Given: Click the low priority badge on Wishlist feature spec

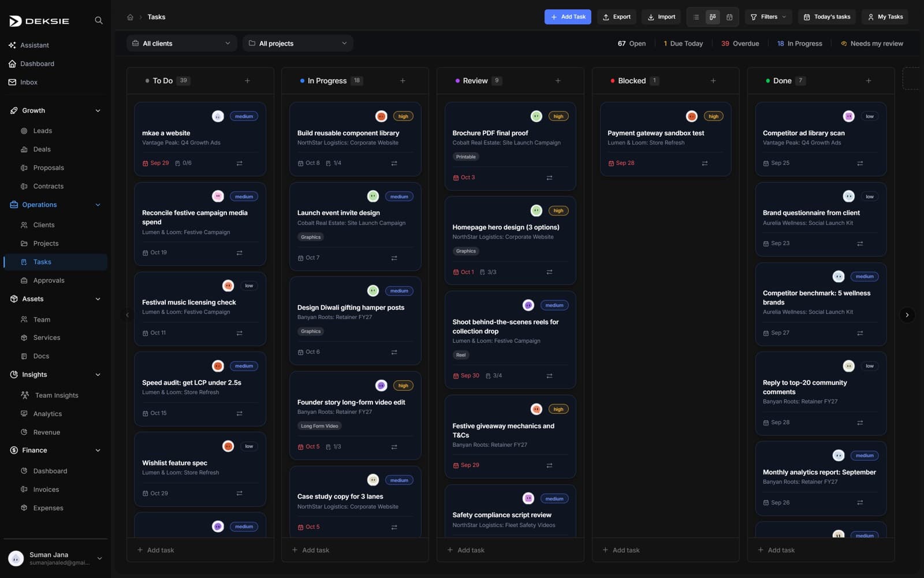Looking at the screenshot, I should [249, 446].
